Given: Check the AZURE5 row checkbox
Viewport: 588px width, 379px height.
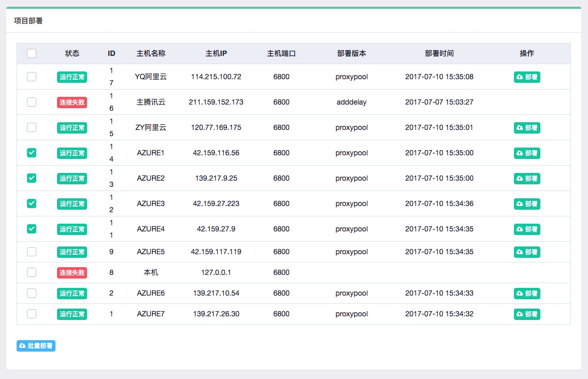Looking at the screenshot, I should 32,252.
